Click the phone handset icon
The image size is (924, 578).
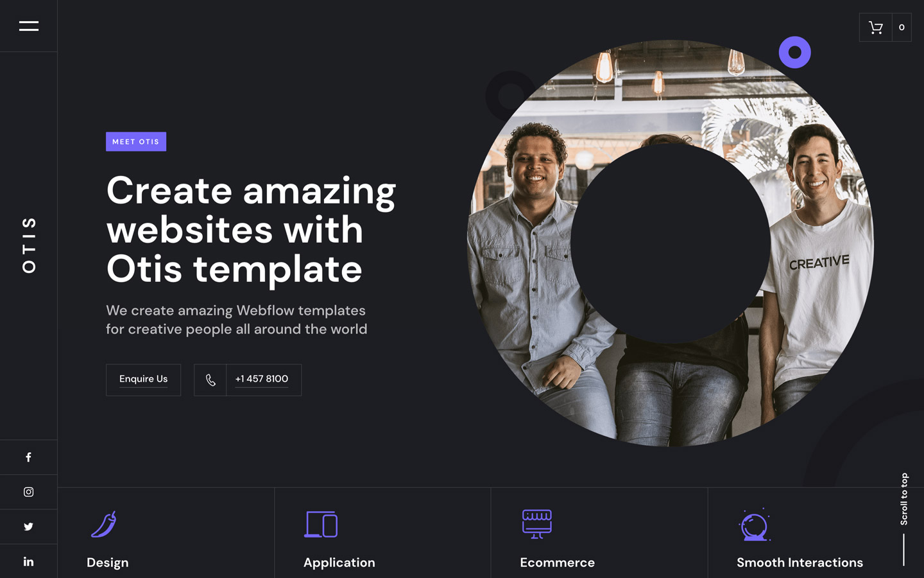pyautogui.click(x=210, y=380)
